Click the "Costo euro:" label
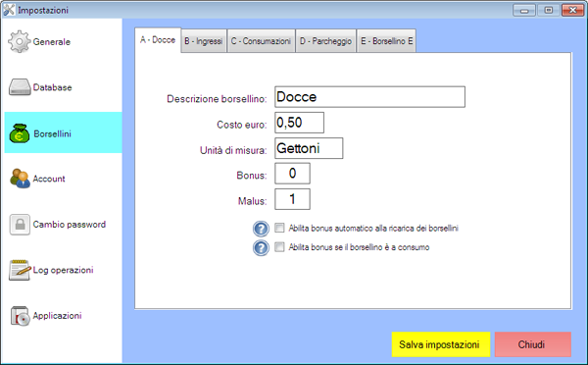 [242, 125]
